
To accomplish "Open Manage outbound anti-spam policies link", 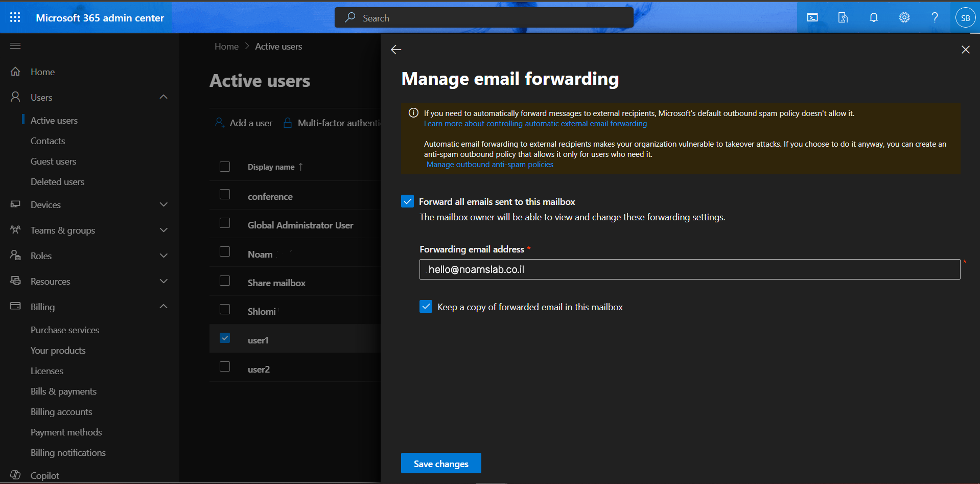I will click(490, 164).
